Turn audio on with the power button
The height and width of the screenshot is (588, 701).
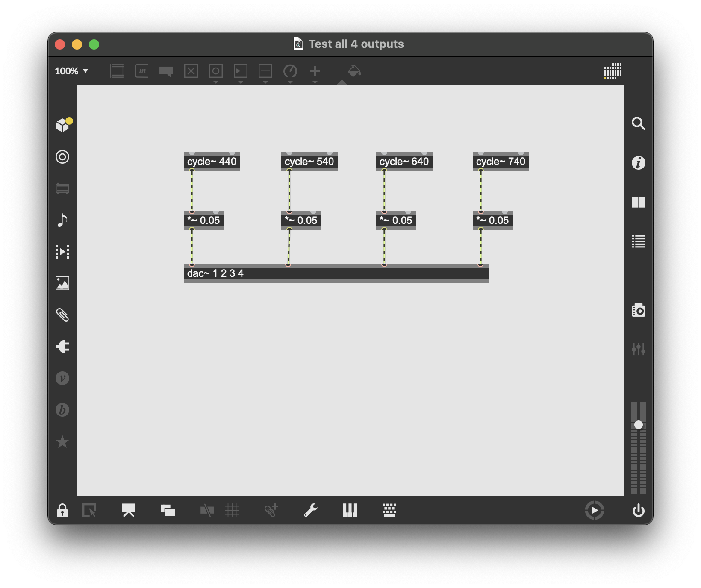point(638,510)
